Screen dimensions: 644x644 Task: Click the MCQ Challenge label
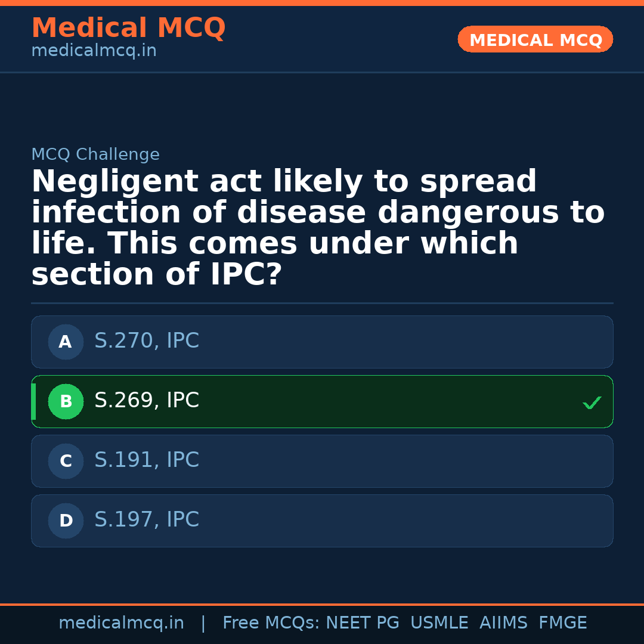[x=95, y=155]
